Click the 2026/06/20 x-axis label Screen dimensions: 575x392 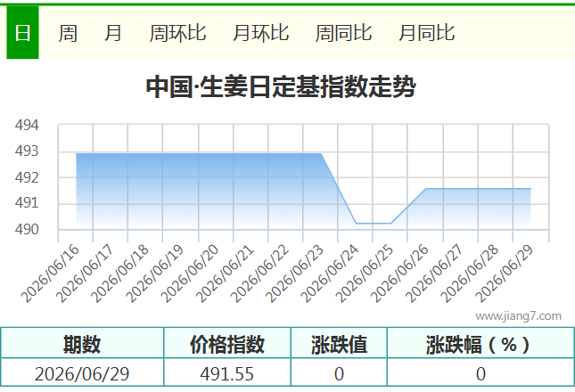[x=190, y=274]
